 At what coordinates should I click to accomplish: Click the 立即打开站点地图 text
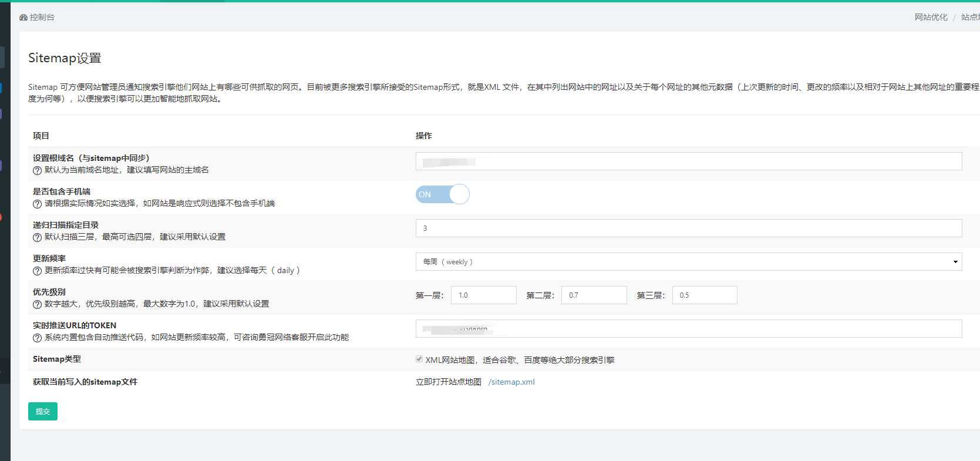[x=449, y=382]
